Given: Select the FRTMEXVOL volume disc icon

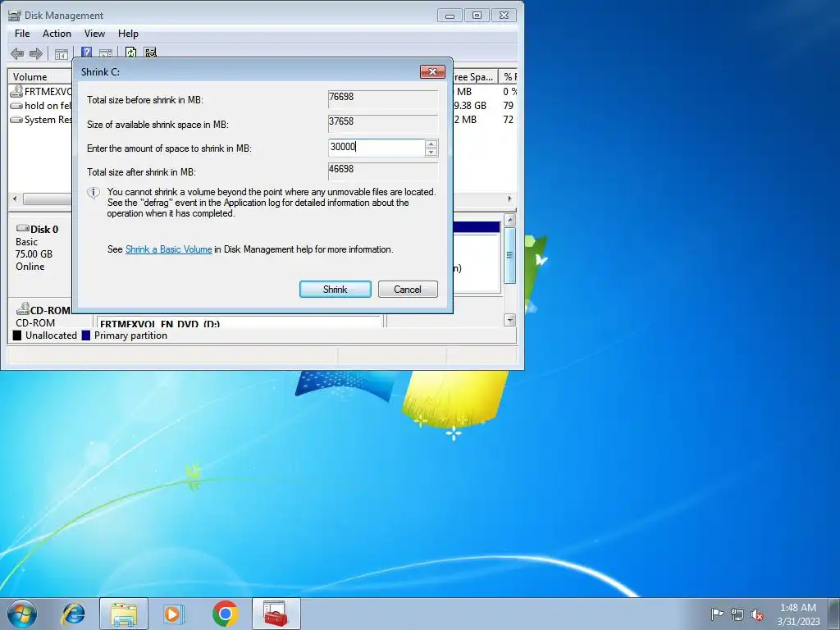Looking at the screenshot, I should coord(16,91).
